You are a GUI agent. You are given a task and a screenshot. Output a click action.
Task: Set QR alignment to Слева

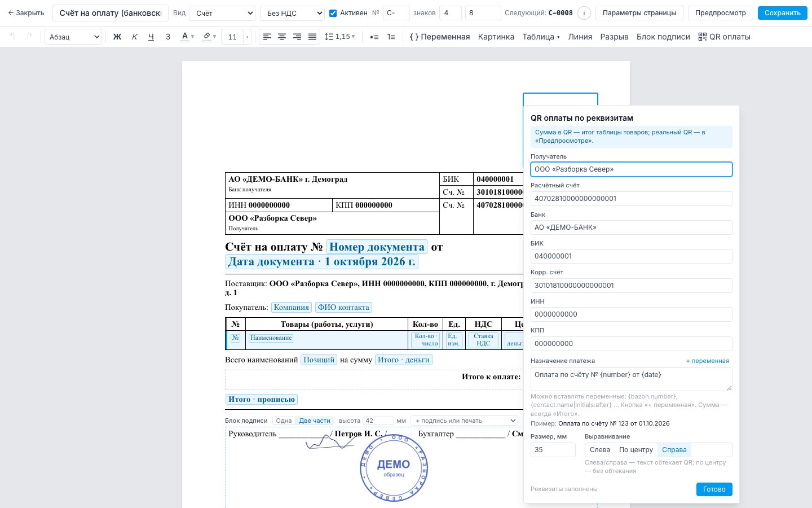pyautogui.click(x=600, y=450)
